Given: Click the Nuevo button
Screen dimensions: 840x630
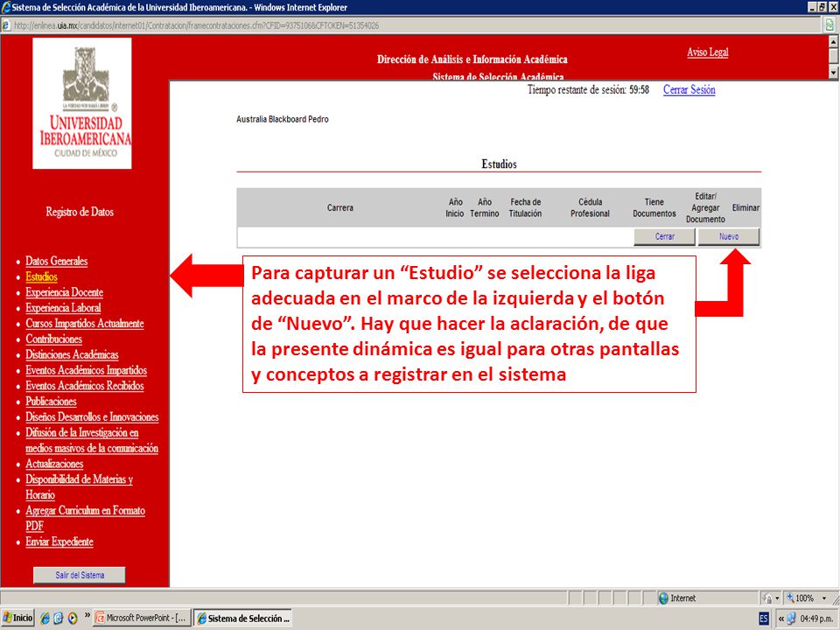Looking at the screenshot, I should [729, 236].
